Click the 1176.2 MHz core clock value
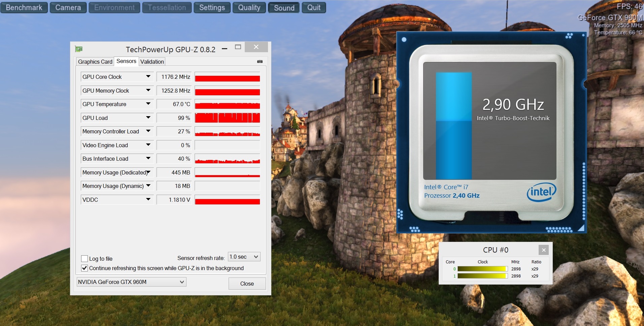The width and height of the screenshot is (644, 326). click(x=174, y=77)
